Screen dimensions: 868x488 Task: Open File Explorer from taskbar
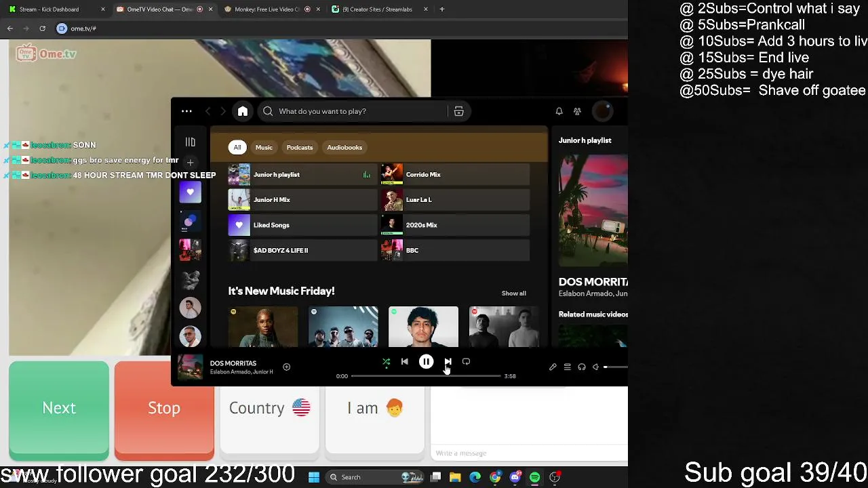[455, 477]
